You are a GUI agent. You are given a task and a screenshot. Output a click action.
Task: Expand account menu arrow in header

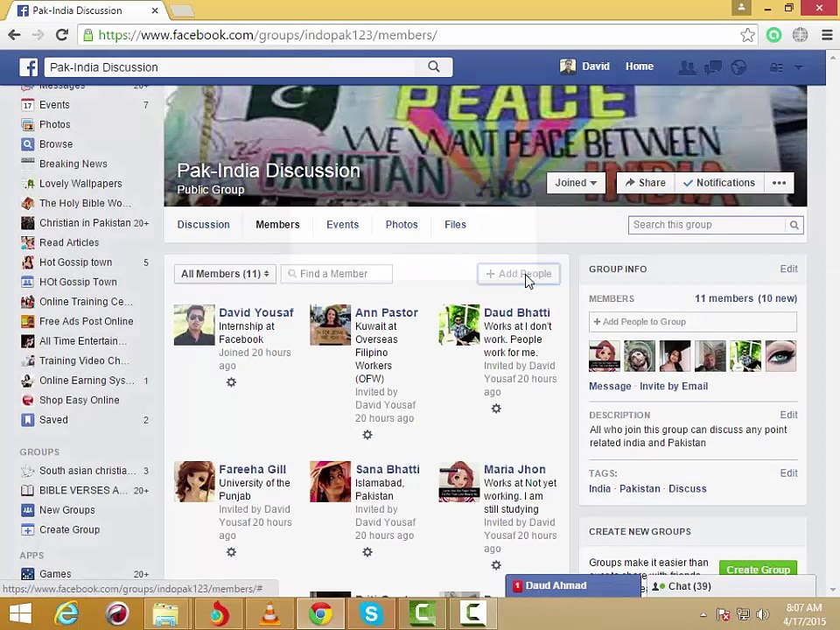tap(799, 67)
